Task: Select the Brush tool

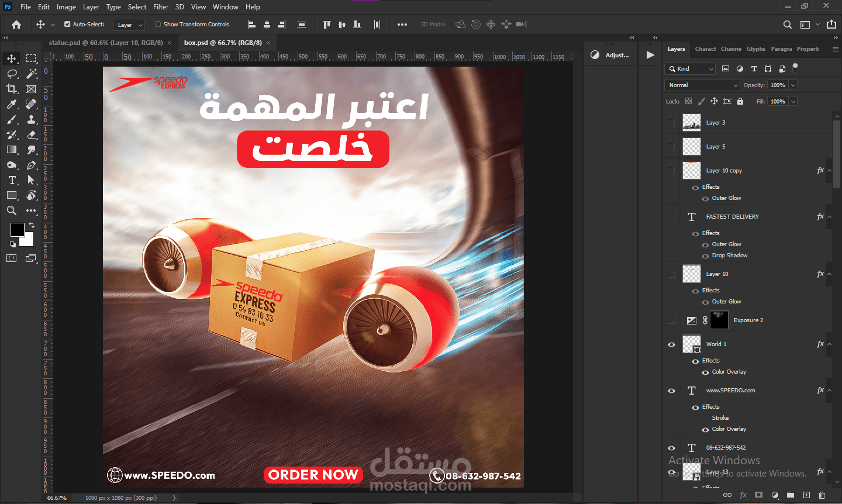Action: [12, 119]
